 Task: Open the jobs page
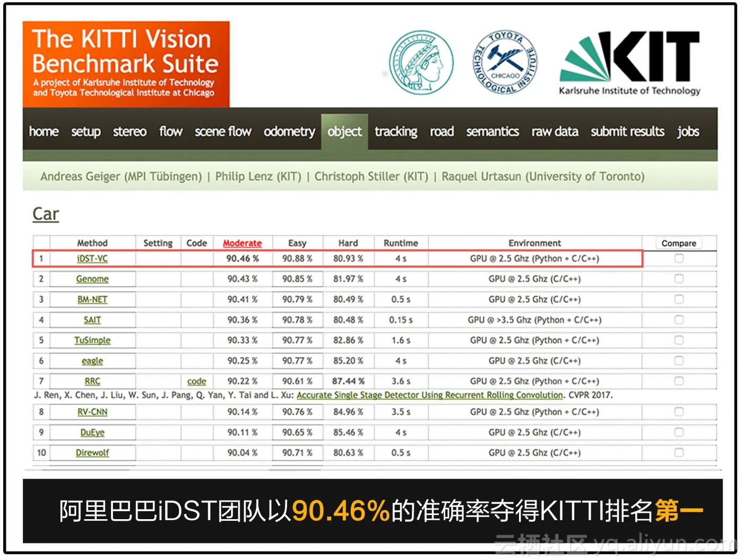688,132
